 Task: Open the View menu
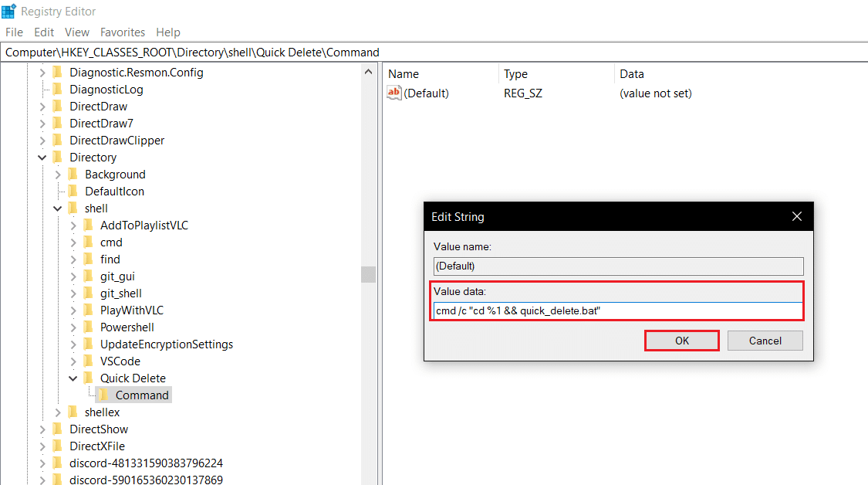[x=77, y=32]
